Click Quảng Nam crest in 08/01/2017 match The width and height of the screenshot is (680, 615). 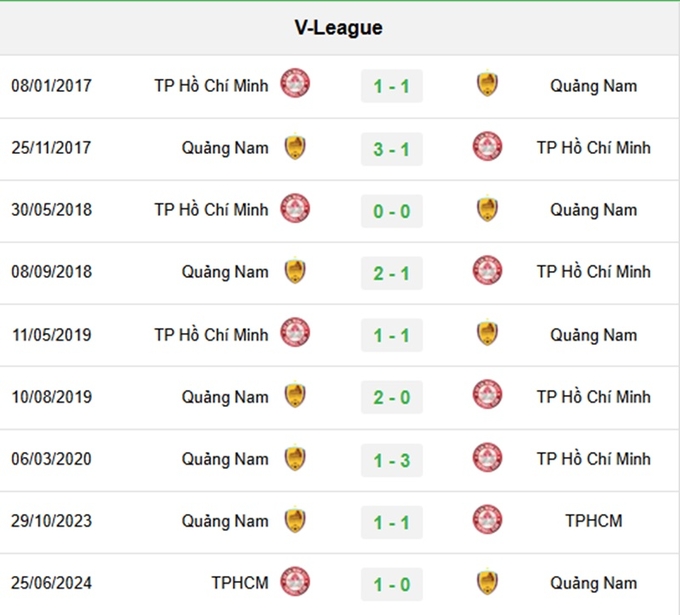[487, 83]
